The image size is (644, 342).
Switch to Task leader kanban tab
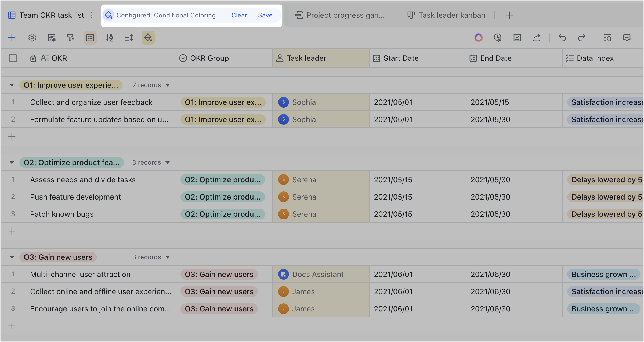click(446, 15)
